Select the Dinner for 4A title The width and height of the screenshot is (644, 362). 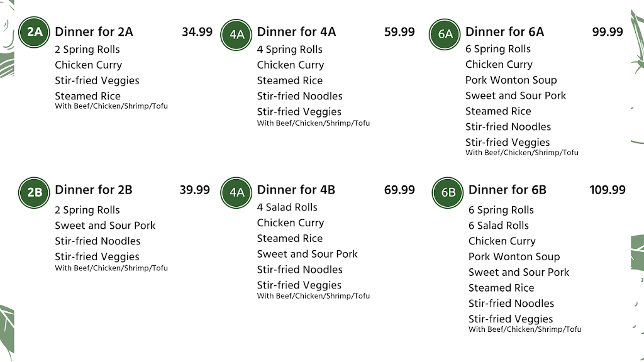tap(297, 32)
